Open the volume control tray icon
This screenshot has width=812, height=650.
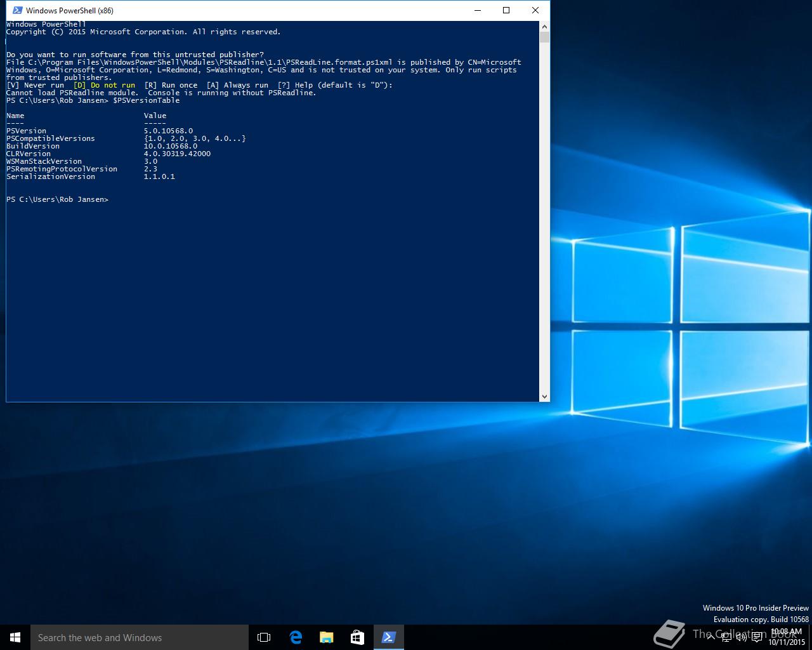coord(741,637)
